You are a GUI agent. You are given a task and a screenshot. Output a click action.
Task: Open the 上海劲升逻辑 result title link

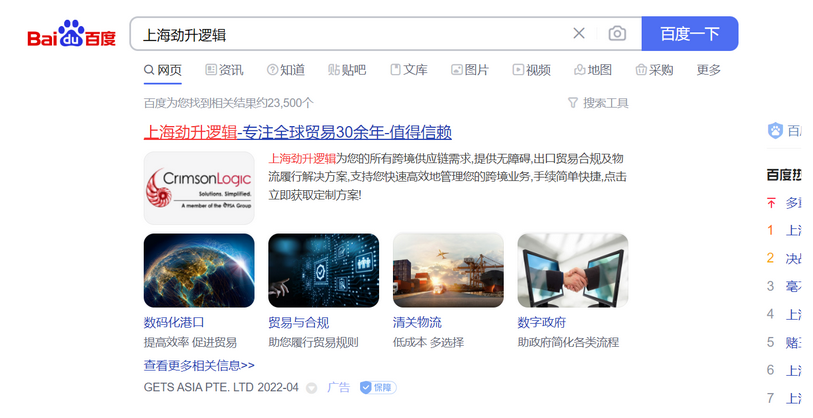coord(298,132)
